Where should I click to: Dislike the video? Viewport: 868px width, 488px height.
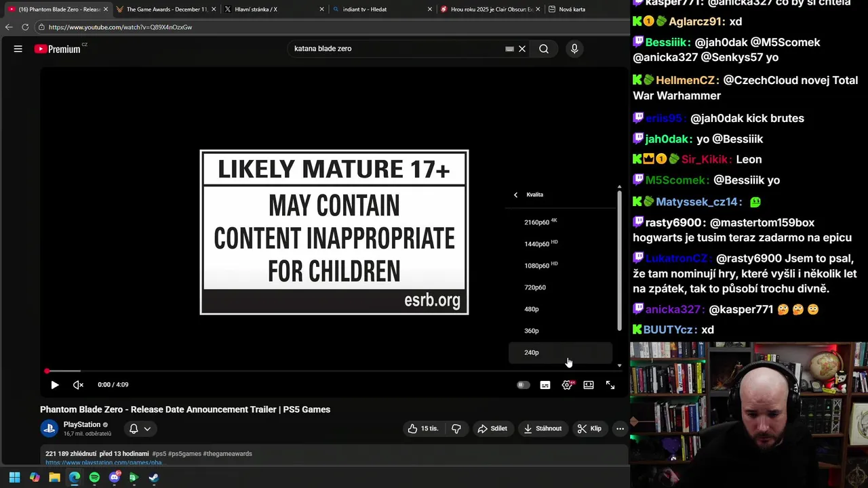456,428
